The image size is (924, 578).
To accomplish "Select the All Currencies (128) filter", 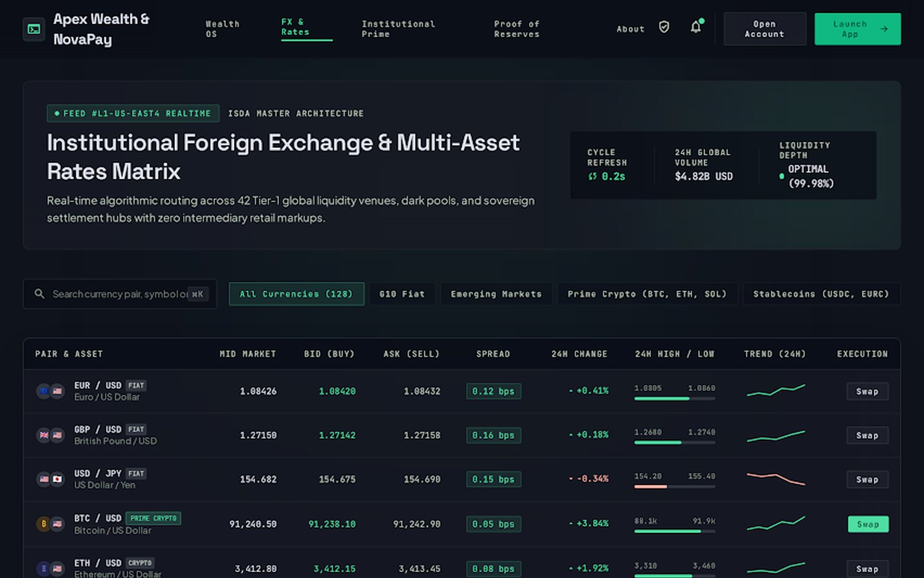I will point(296,294).
